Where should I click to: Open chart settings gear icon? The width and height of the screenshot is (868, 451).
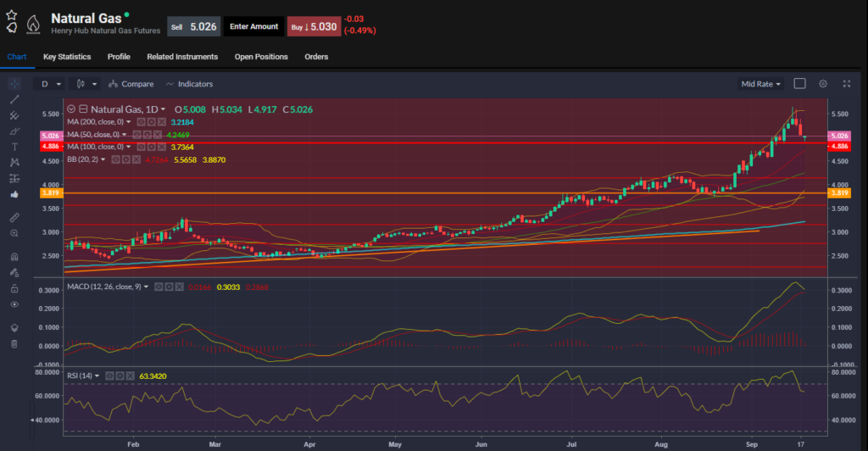(x=822, y=84)
